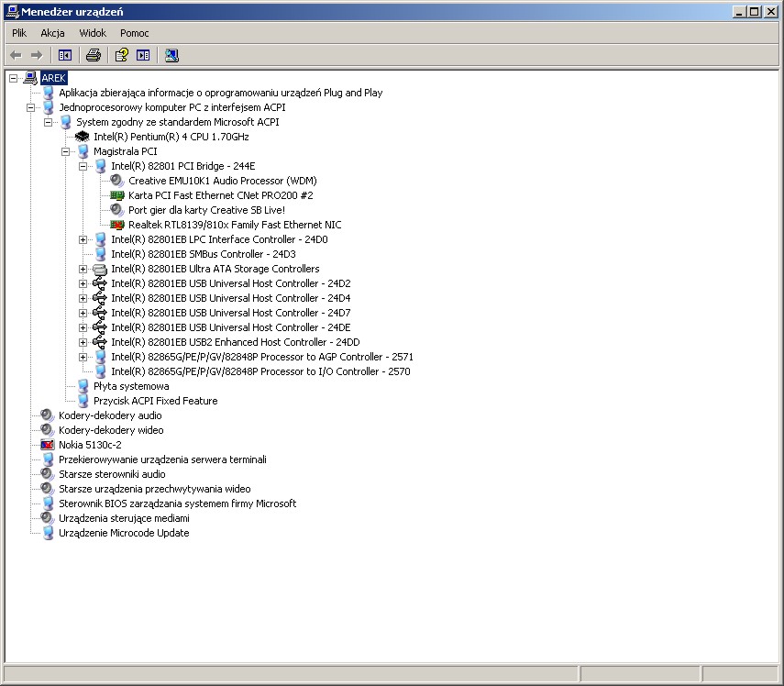The height and width of the screenshot is (686, 784).
Task: Select Port gier dla karty Creative SB Live!
Action: click(206, 210)
